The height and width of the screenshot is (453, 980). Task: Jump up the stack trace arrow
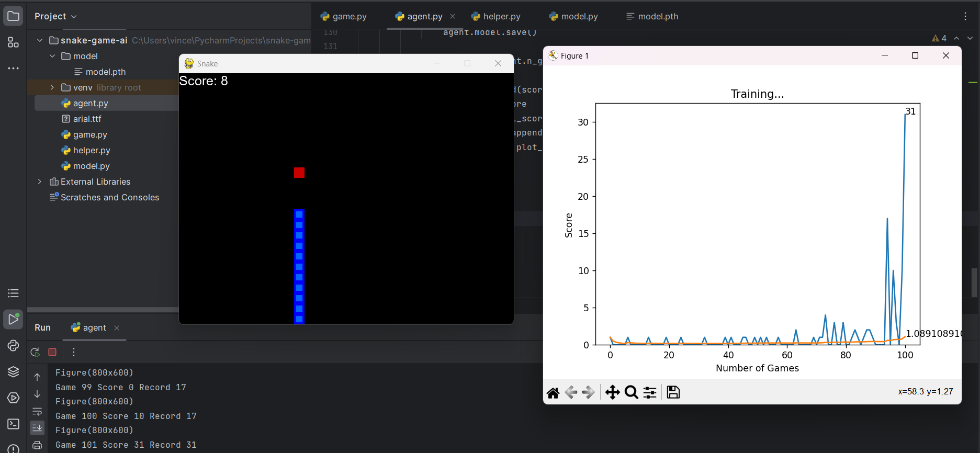coord(37,377)
